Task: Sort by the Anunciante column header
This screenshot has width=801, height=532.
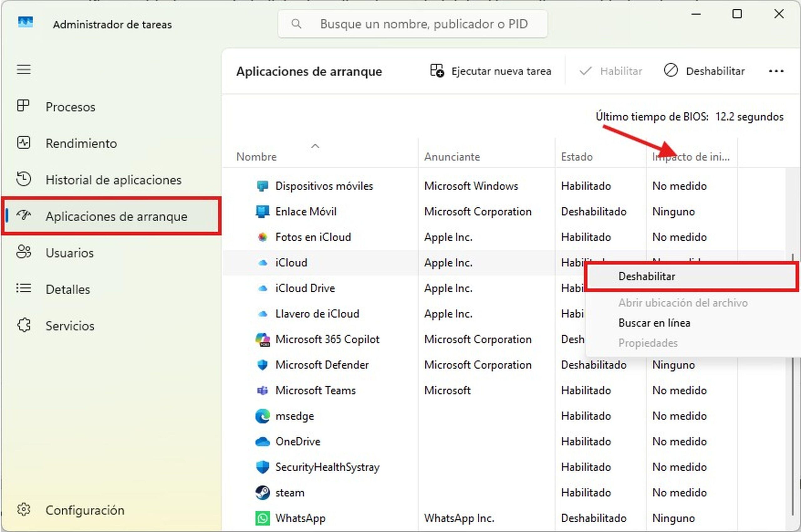Action: click(452, 157)
